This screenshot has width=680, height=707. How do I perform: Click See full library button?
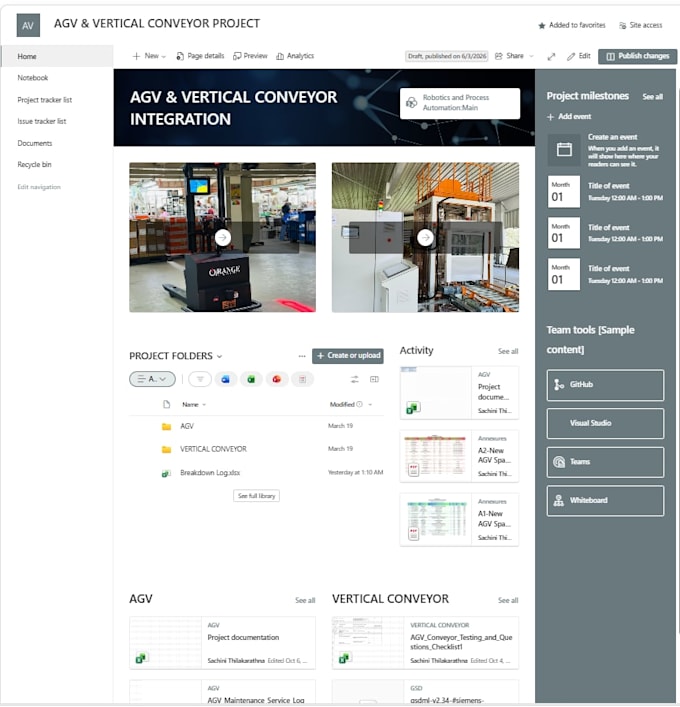pos(257,496)
